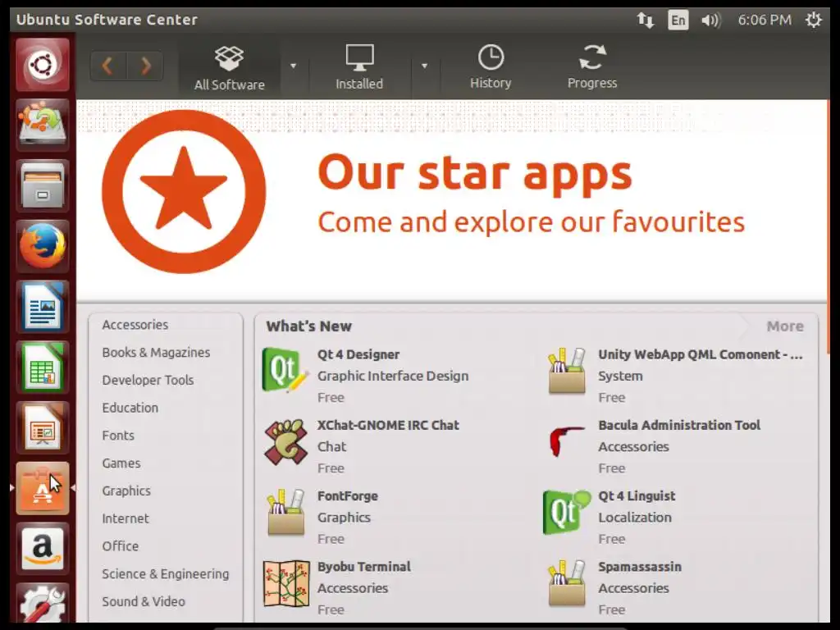Open System Settings from launcher

click(43, 603)
